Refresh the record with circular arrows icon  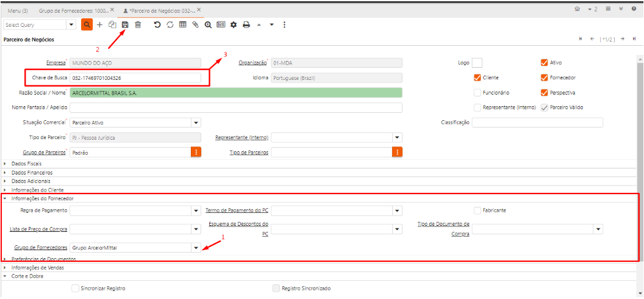[170, 24]
